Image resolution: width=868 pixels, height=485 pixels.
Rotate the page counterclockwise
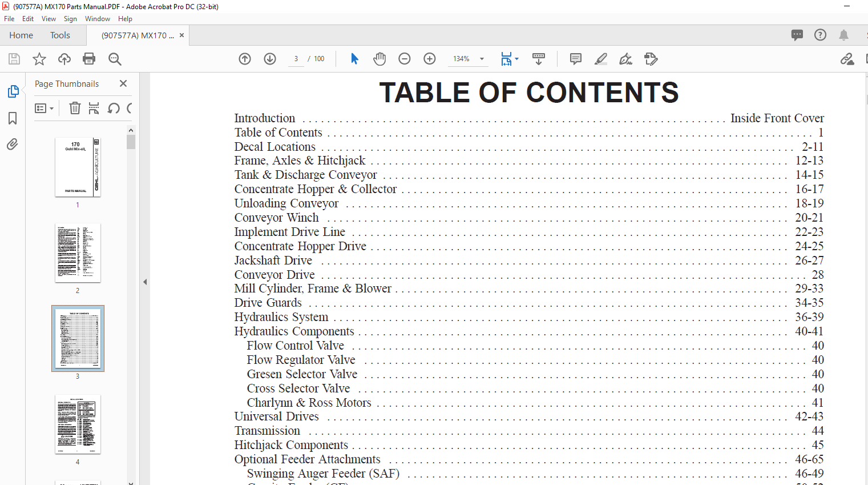click(x=114, y=108)
